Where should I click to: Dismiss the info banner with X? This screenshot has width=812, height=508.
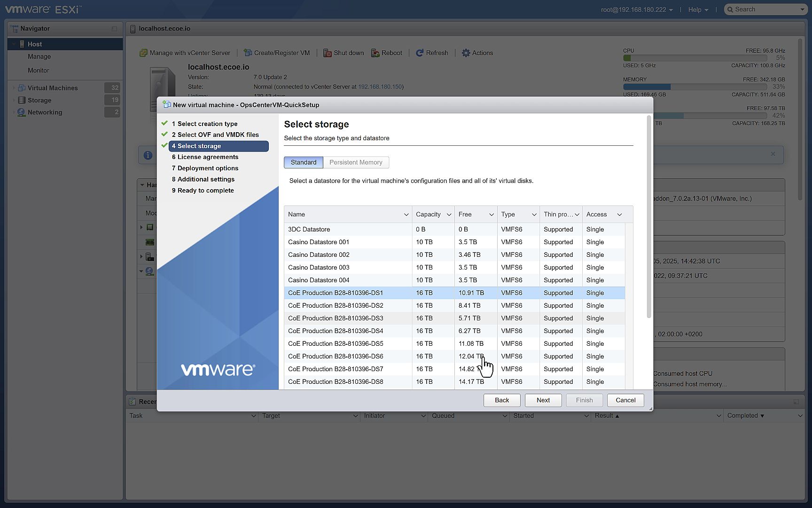coord(773,154)
